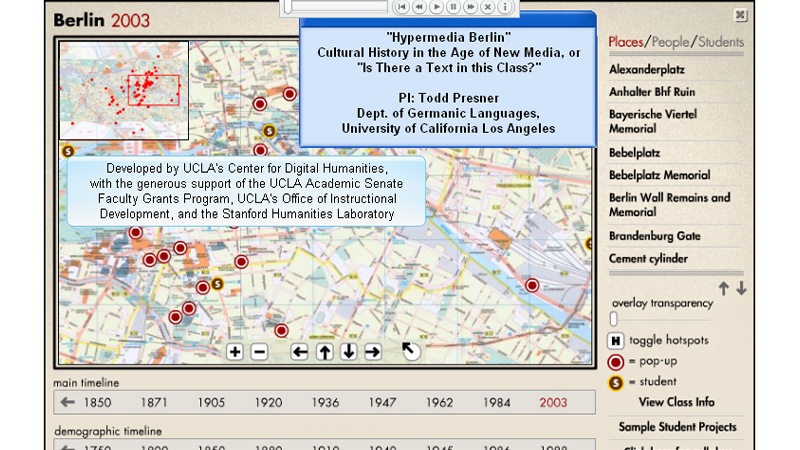The width and height of the screenshot is (800, 450).
Task: Pause the media in player controls
Action: click(x=453, y=7)
